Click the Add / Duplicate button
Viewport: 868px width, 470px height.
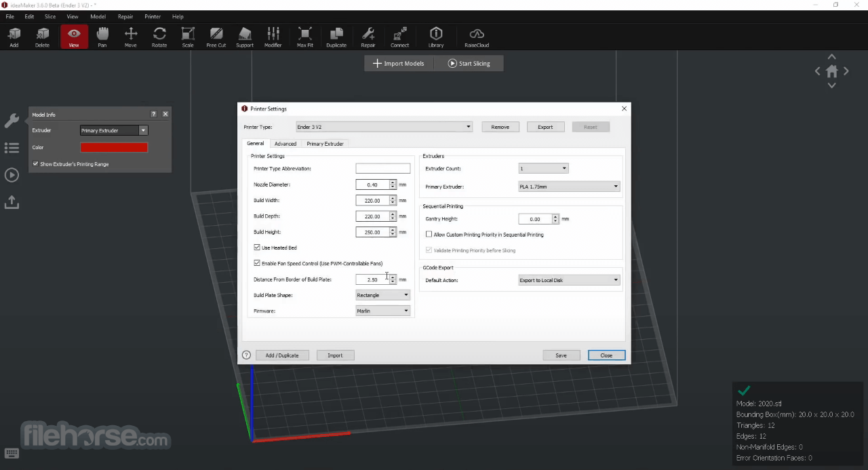[x=282, y=355]
